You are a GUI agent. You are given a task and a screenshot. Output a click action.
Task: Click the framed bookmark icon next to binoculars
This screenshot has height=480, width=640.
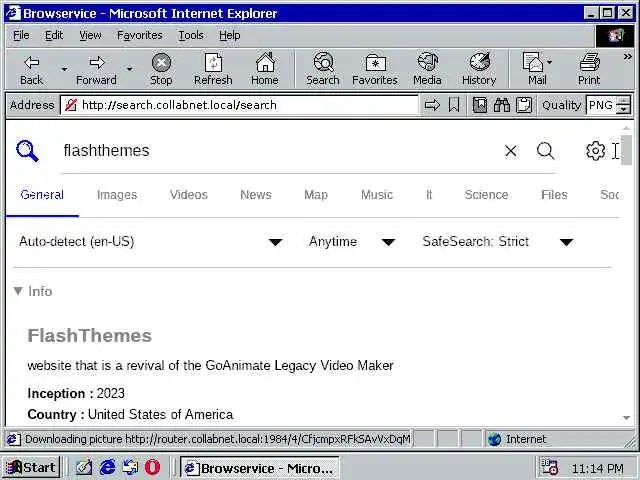[480, 105]
